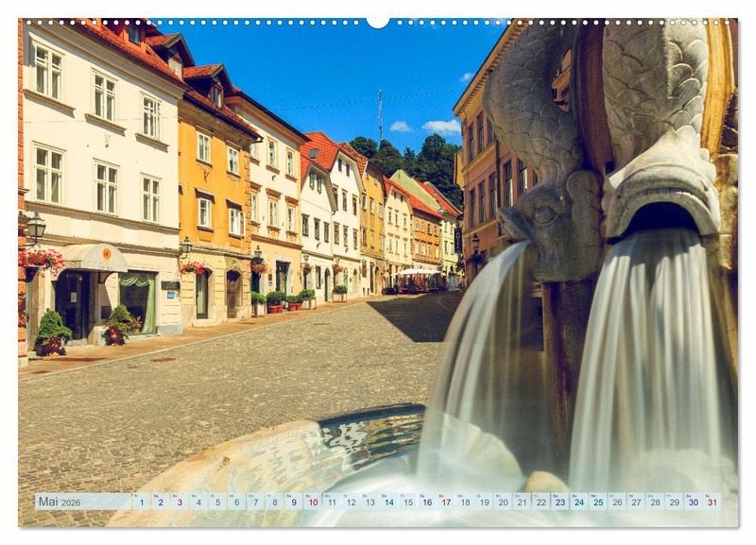Select day 5 in the calendar strip

pos(217,502)
